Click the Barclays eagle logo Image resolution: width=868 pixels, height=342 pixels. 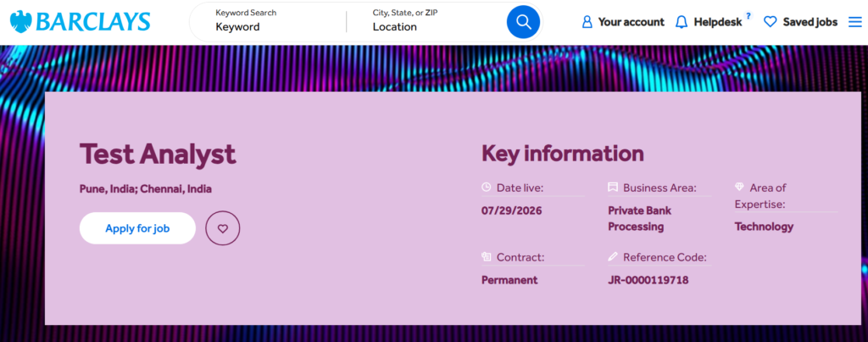pyautogui.click(x=20, y=21)
